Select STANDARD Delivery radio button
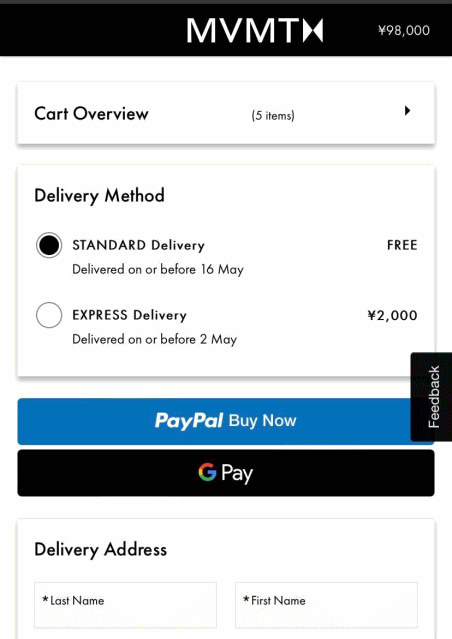The width and height of the screenshot is (452, 639). pyautogui.click(x=49, y=245)
